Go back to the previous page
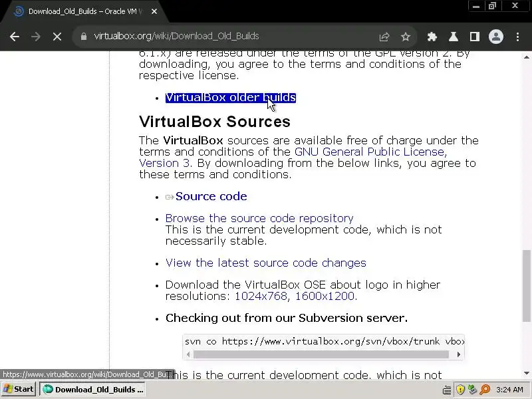 [15, 37]
